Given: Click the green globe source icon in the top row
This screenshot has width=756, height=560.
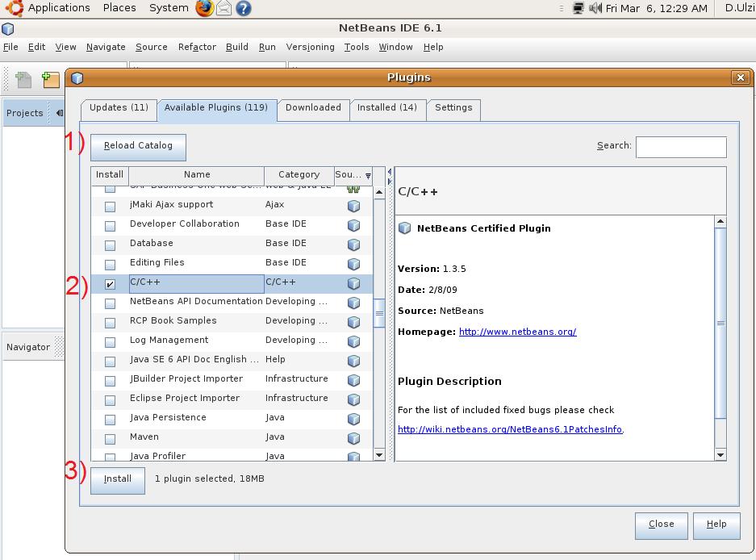Looking at the screenshot, I should (x=353, y=187).
